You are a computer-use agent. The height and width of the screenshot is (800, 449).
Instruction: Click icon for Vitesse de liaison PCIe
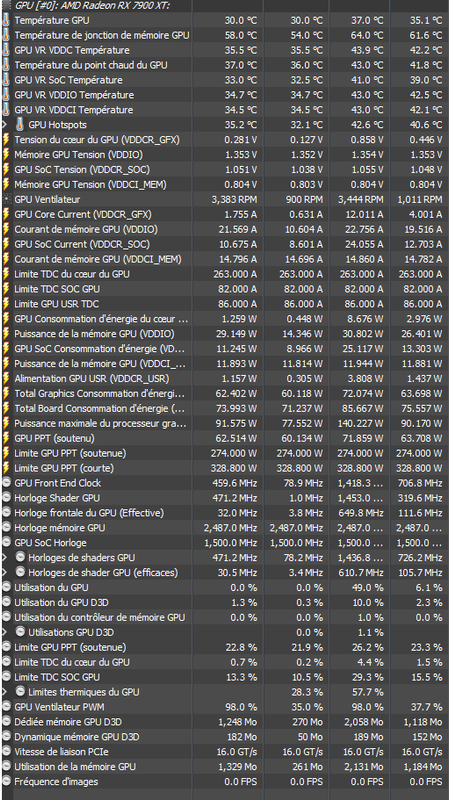point(6,752)
